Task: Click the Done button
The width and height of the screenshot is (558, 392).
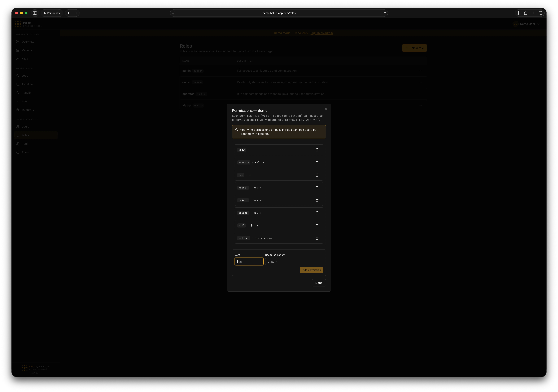Action: click(x=319, y=283)
